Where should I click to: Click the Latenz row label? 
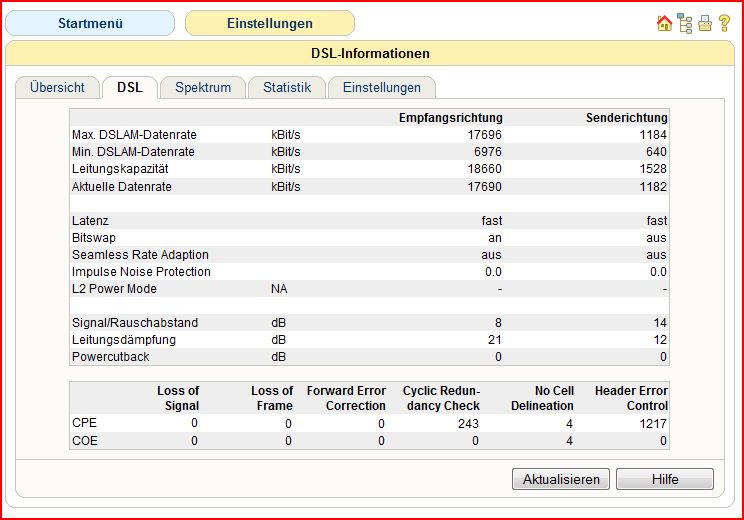[x=90, y=221]
